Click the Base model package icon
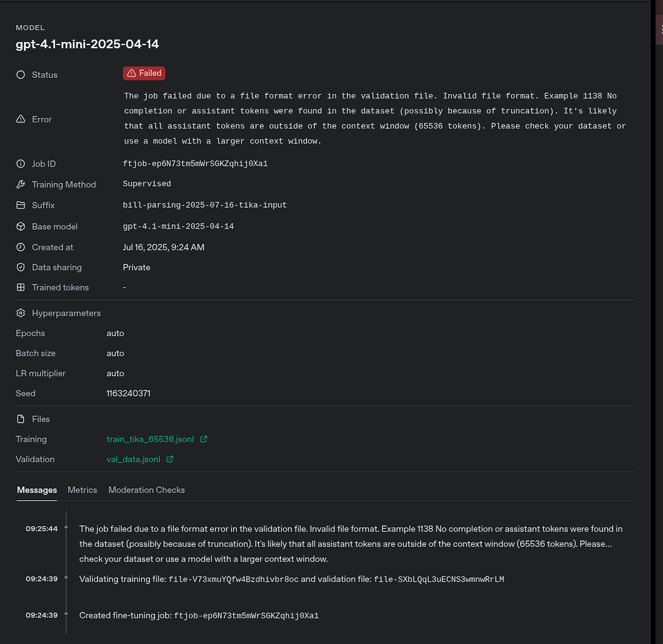Screen dimensions: 663x644 [x=20, y=227]
